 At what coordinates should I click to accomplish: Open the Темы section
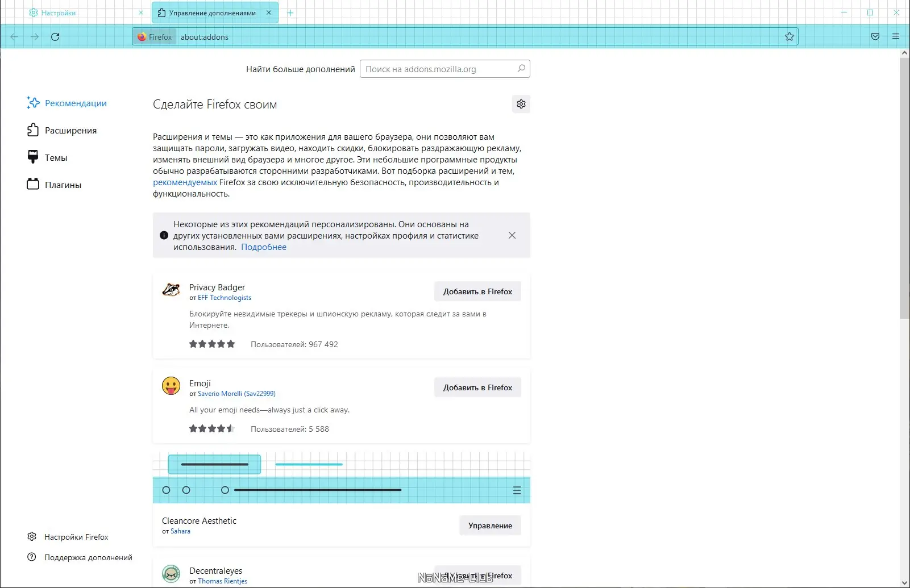[47, 157]
